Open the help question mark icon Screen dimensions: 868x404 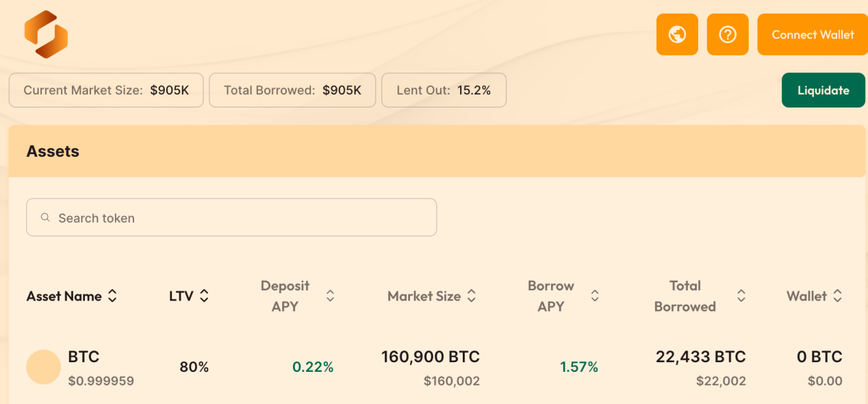click(727, 34)
